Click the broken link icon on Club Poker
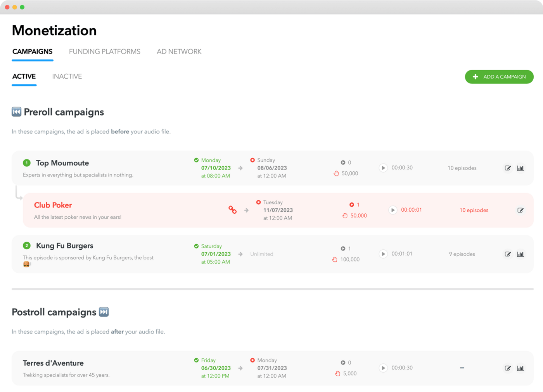 click(x=232, y=210)
